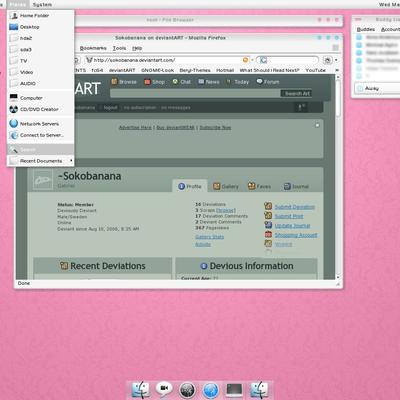400x400 pixels.
Task: Expand the Recent Documents submenu
Action: click(x=41, y=161)
